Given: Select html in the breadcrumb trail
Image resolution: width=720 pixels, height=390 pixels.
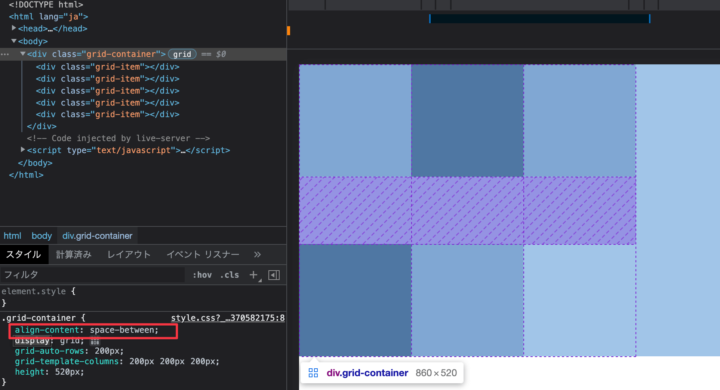Looking at the screenshot, I should pyautogui.click(x=12, y=236).
